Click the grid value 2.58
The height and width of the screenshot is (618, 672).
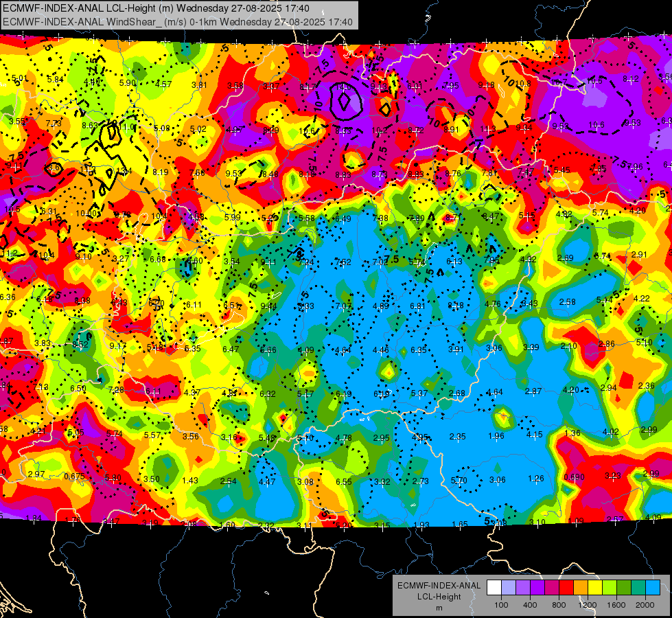(x=568, y=302)
